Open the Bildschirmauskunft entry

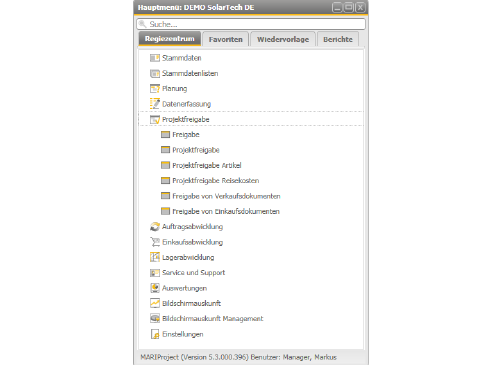click(191, 303)
